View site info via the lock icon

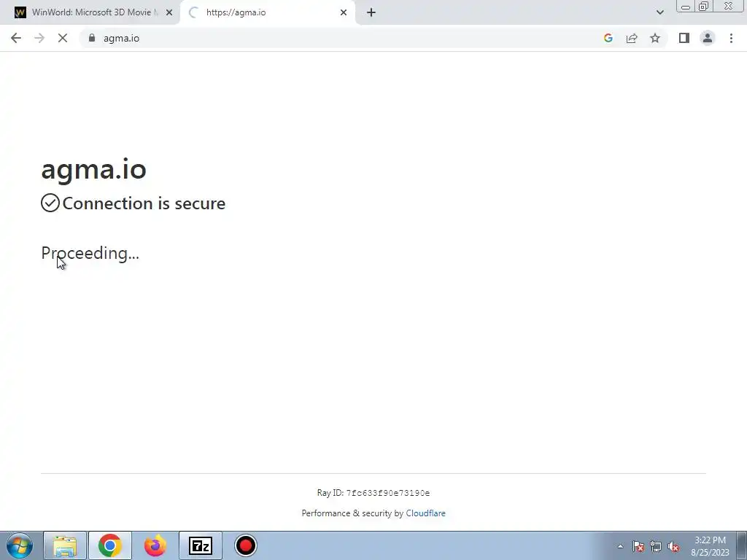[92, 38]
